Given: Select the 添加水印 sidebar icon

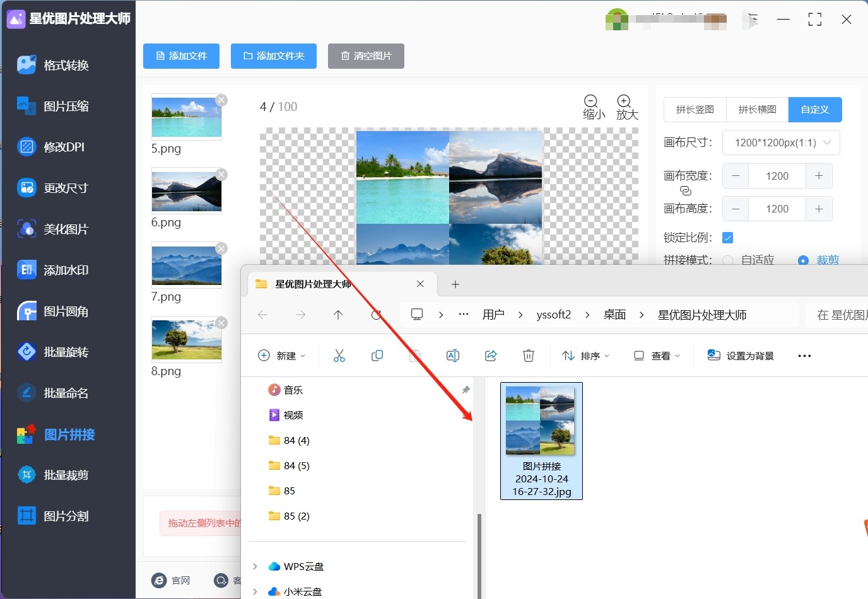Looking at the screenshot, I should click(26, 270).
